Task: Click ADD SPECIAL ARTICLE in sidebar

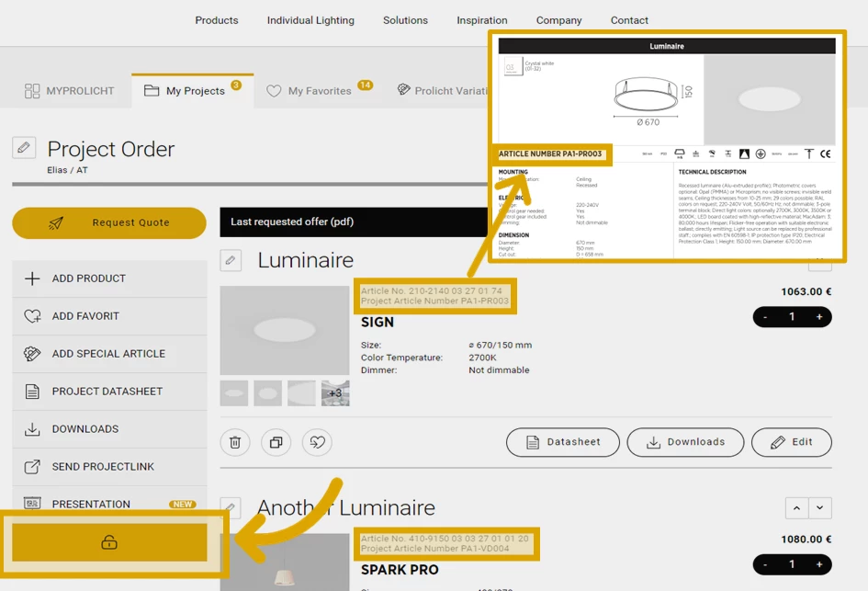Action: [108, 354]
